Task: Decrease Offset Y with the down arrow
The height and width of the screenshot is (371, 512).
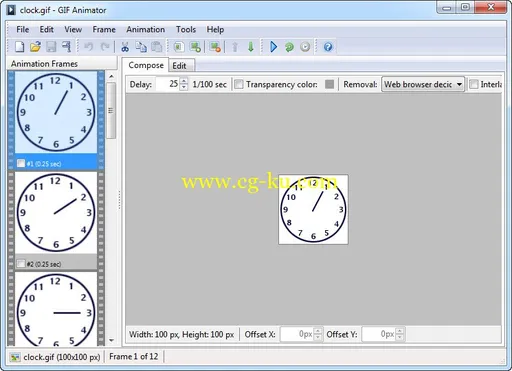Action: (399, 337)
